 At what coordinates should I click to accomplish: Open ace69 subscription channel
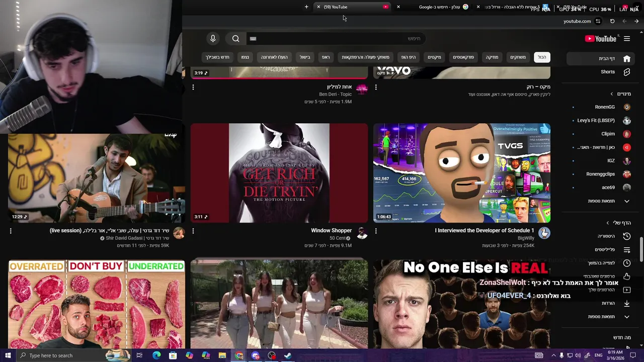point(601,188)
